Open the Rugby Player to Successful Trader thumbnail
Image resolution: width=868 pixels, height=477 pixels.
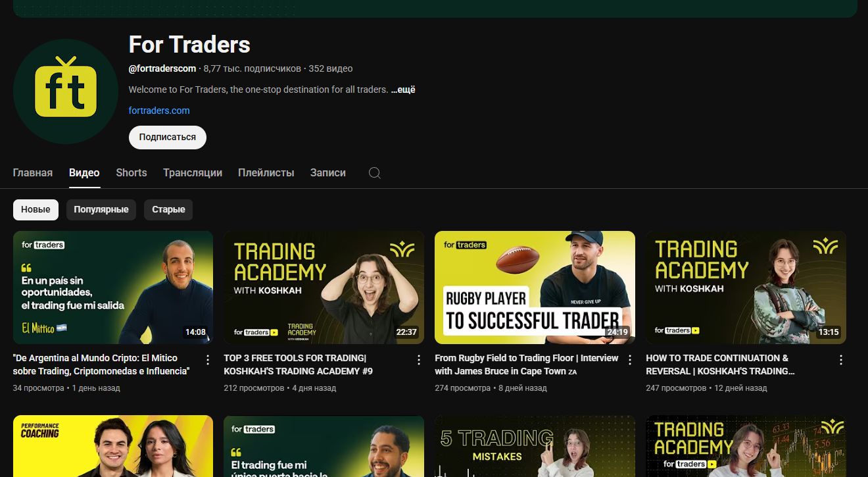(535, 288)
